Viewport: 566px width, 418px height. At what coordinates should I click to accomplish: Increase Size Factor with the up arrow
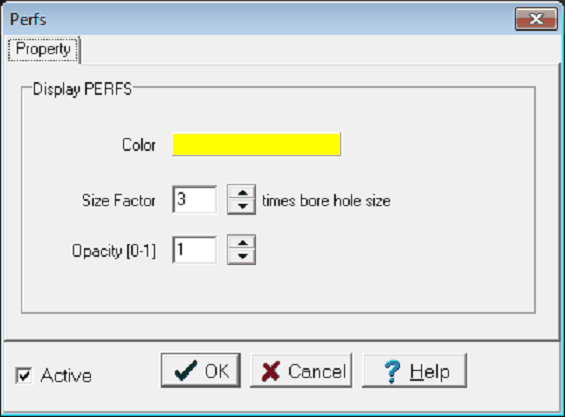tap(242, 192)
